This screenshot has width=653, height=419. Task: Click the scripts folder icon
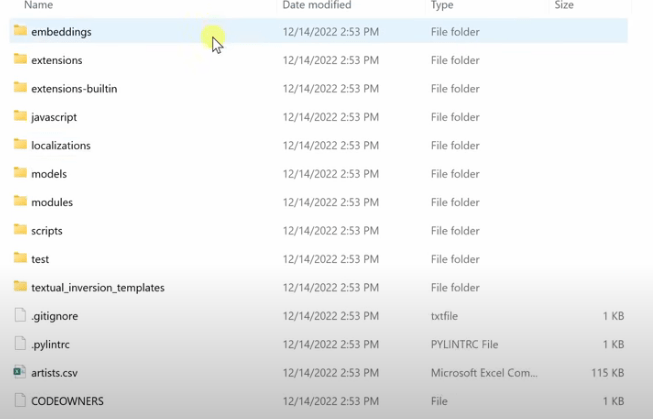coord(20,230)
